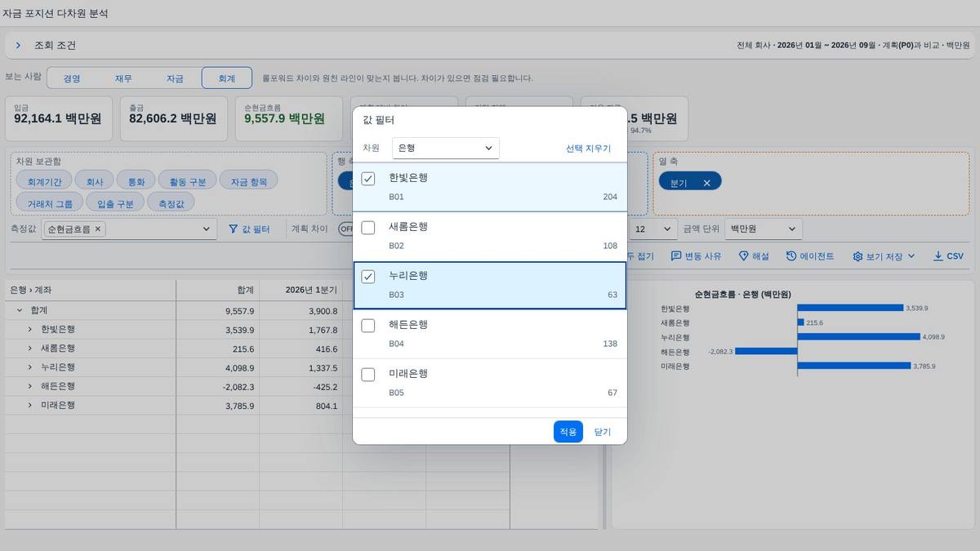Open 해설 with the diamond icon

[754, 256]
